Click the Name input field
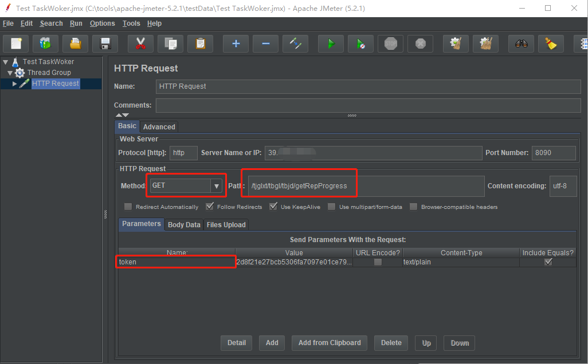This screenshot has height=364, width=588. [369, 86]
